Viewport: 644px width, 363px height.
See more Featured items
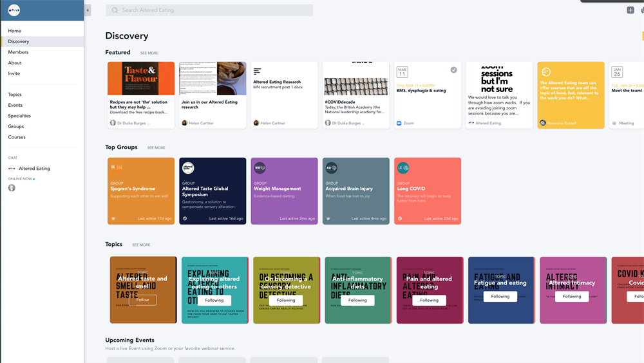pyautogui.click(x=149, y=53)
